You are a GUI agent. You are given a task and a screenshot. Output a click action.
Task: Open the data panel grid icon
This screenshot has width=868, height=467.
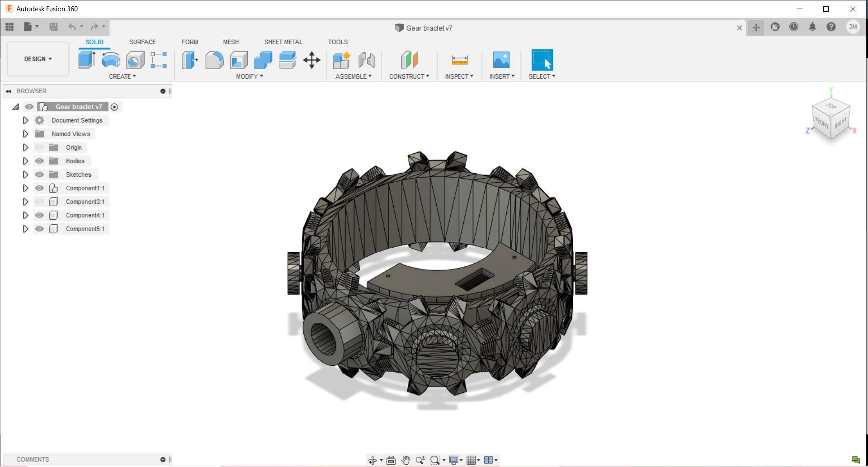[9, 27]
